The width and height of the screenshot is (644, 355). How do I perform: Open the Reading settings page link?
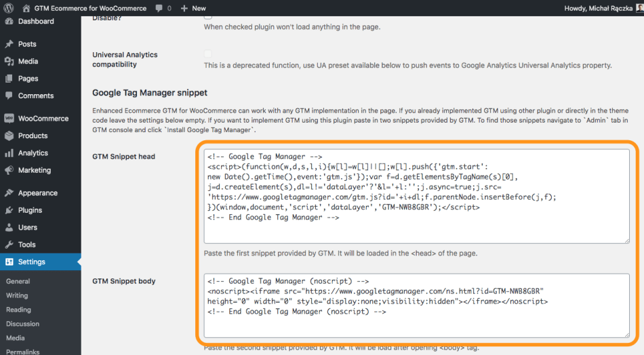19,310
